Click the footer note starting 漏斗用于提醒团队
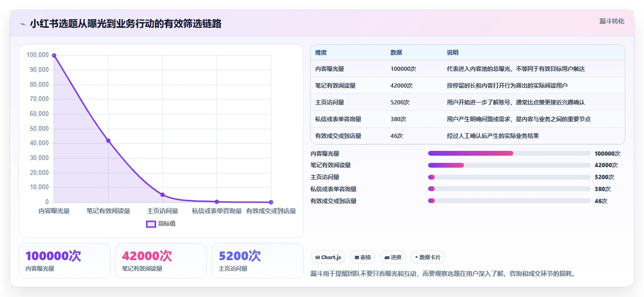The width and height of the screenshot is (644, 297). tap(442, 274)
